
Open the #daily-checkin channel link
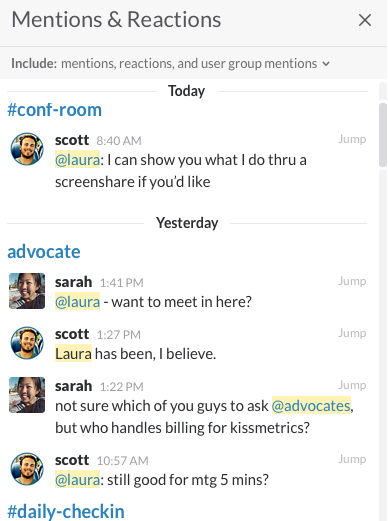coord(66,511)
